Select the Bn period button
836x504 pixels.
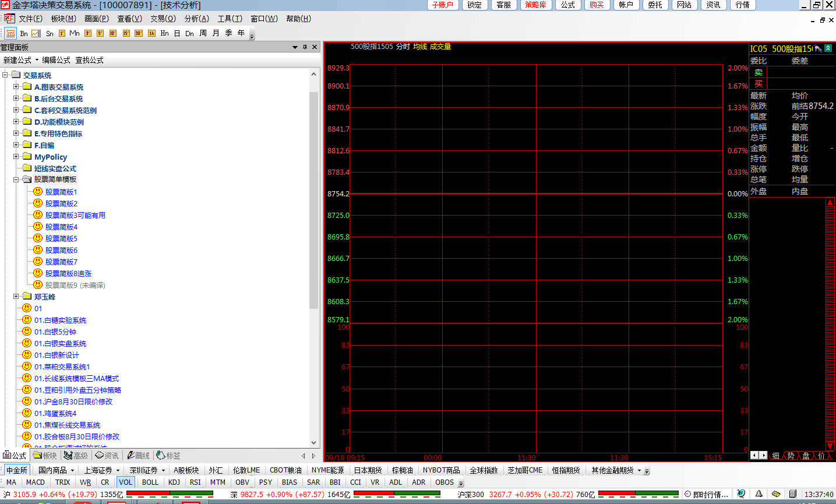pyautogui.click(x=24, y=33)
